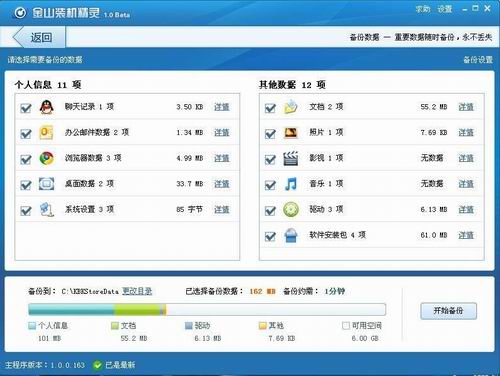
Task: Click the driver disc icon
Action: 291,210
